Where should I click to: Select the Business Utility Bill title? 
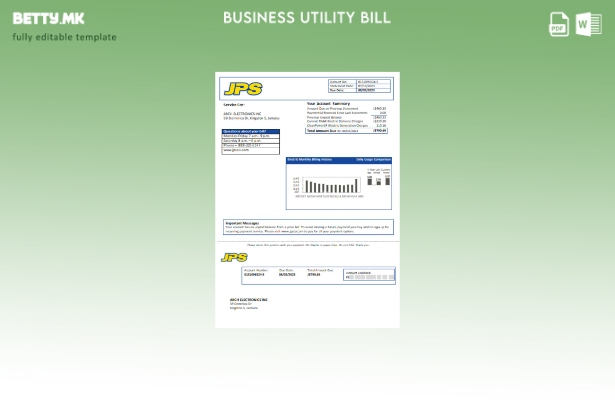(x=307, y=18)
